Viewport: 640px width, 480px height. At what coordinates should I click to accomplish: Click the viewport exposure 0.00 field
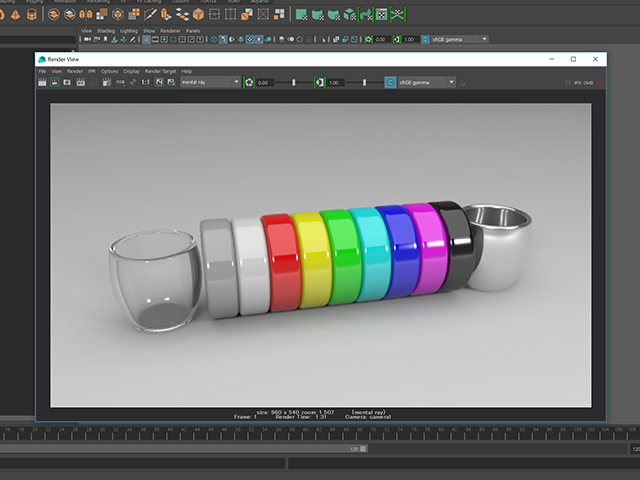pyautogui.click(x=380, y=39)
